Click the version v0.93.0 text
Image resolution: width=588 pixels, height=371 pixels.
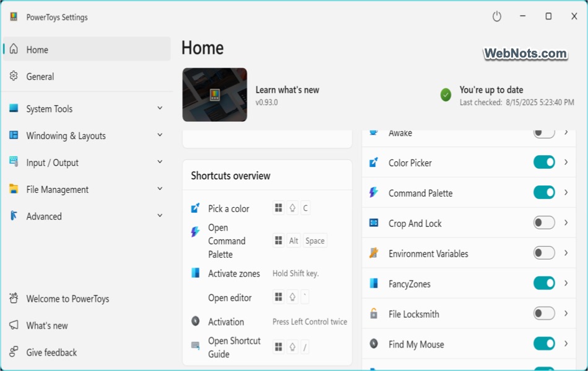(267, 102)
